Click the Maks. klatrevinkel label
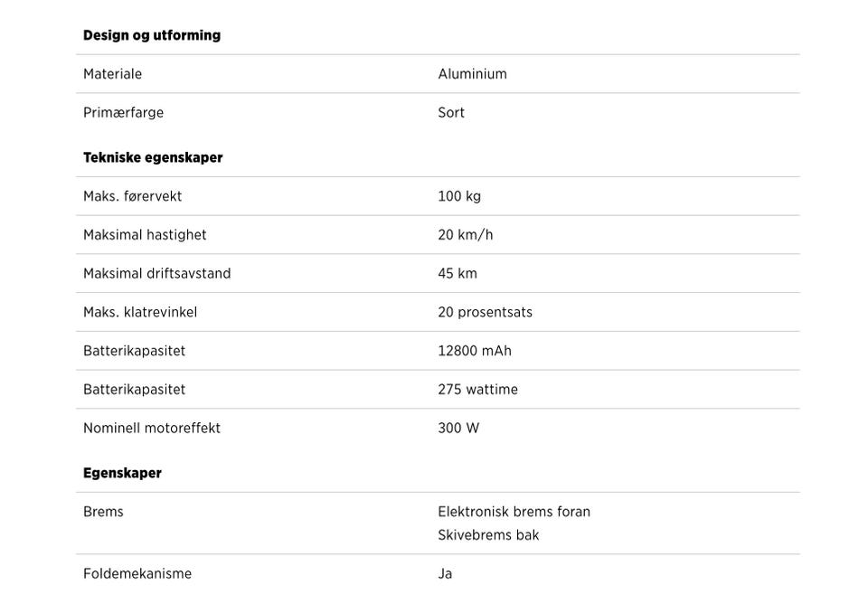Image resolution: width=868 pixels, height=613 pixels. 140,312
